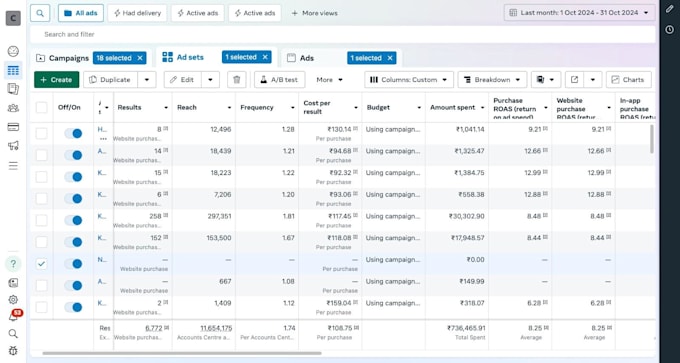Click the export share icon button
The image size is (680, 363).
575,80
